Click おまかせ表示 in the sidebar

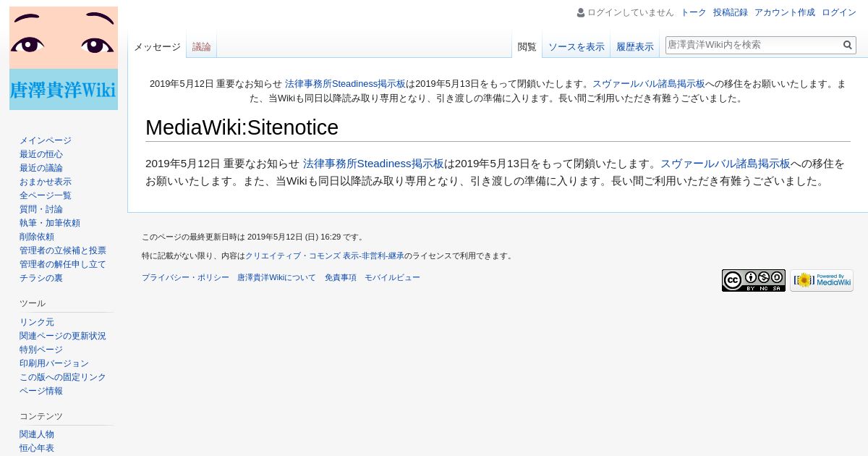(x=46, y=182)
